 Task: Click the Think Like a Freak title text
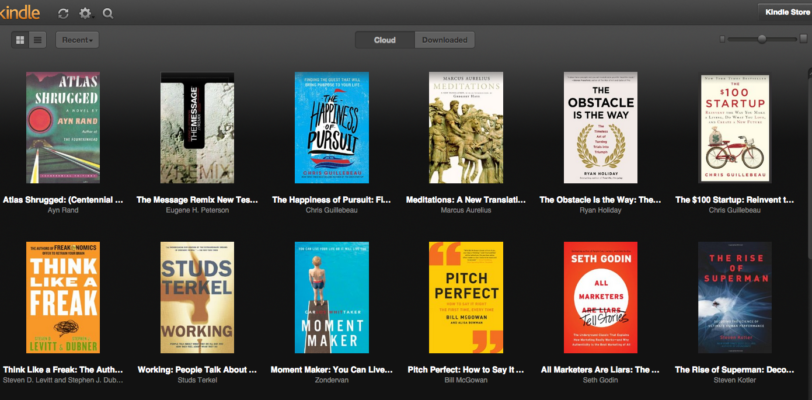63,369
